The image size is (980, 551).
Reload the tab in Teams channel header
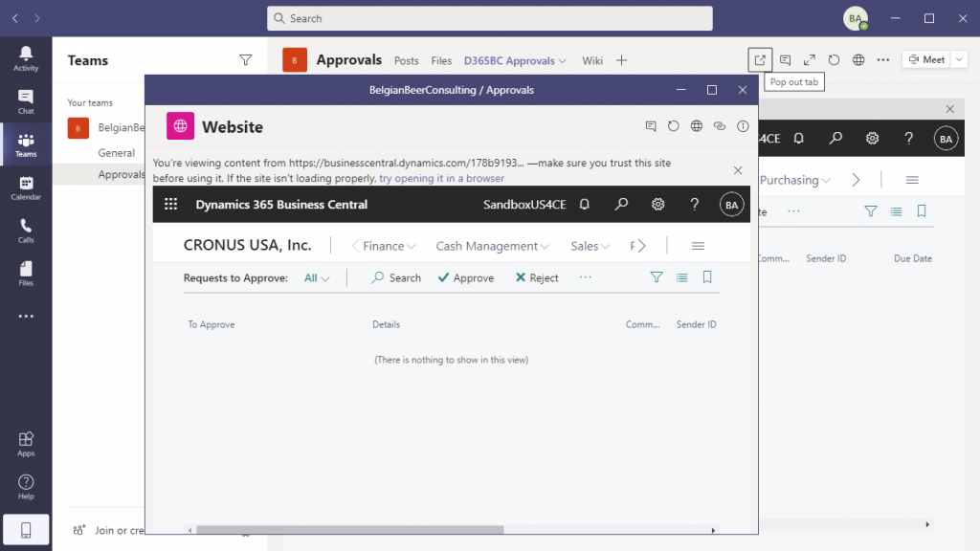pyautogui.click(x=834, y=60)
